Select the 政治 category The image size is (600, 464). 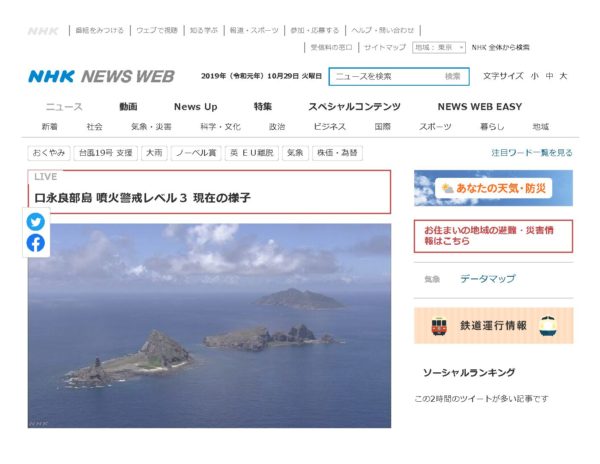point(277,127)
